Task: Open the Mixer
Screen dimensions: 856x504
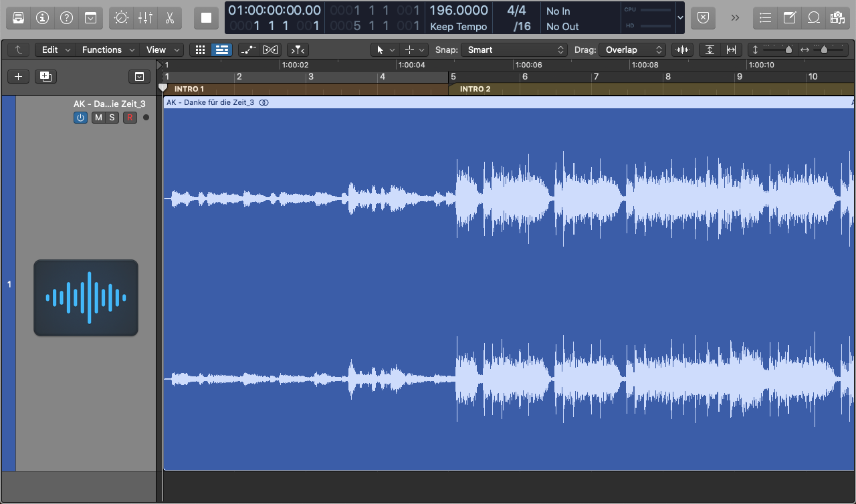Action: [145, 18]
